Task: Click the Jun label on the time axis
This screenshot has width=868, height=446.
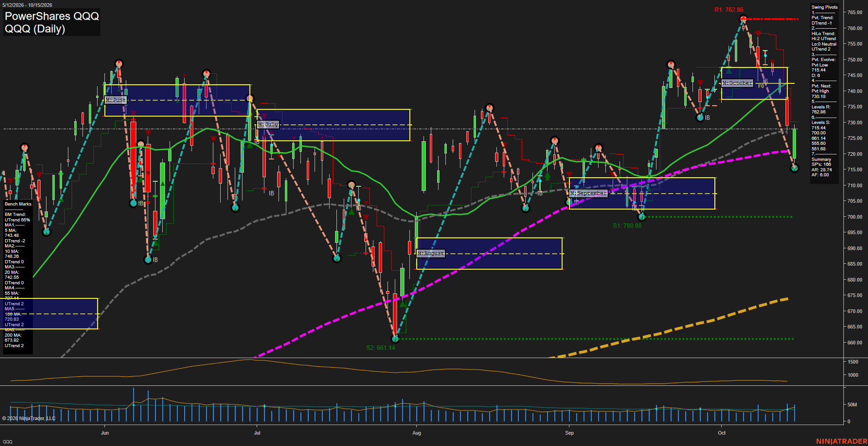Action: click(105, 433)
